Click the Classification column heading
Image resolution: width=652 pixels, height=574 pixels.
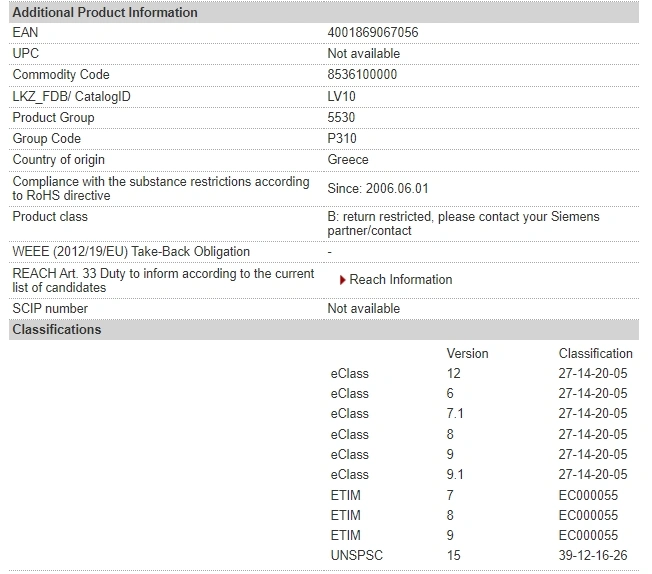595,354
